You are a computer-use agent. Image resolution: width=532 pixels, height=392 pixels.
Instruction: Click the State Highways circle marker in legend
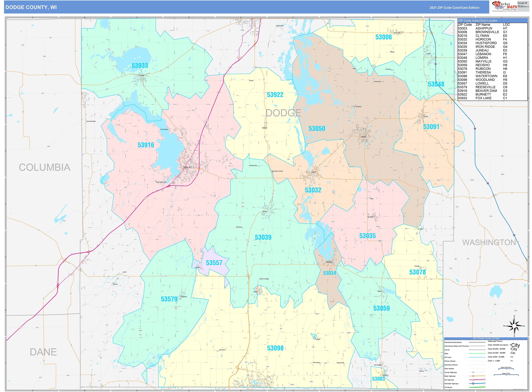tap(473, 376)
